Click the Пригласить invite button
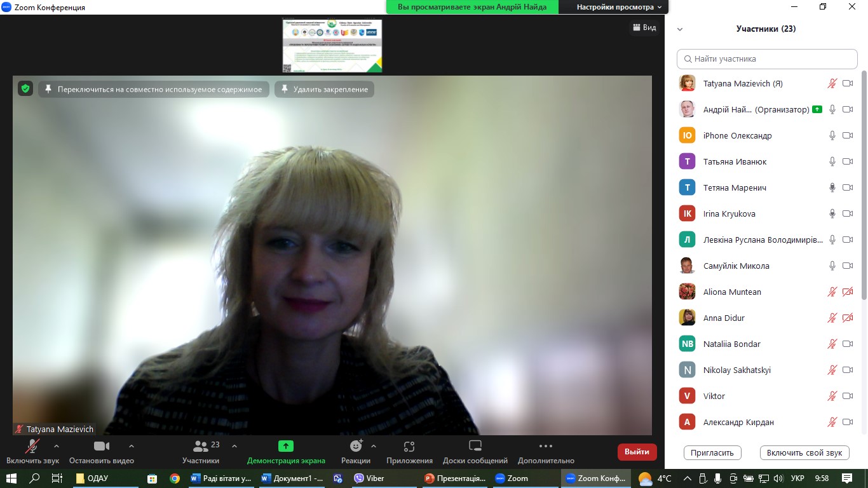Screen dimensions: 868x488 (x=712, y=452)
